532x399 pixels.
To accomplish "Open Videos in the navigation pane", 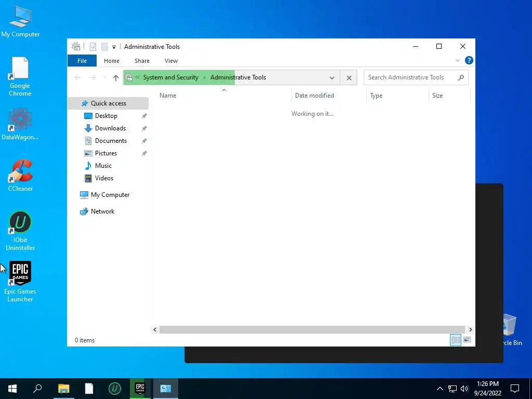I will pyautogui.click(x=104, y=178).
